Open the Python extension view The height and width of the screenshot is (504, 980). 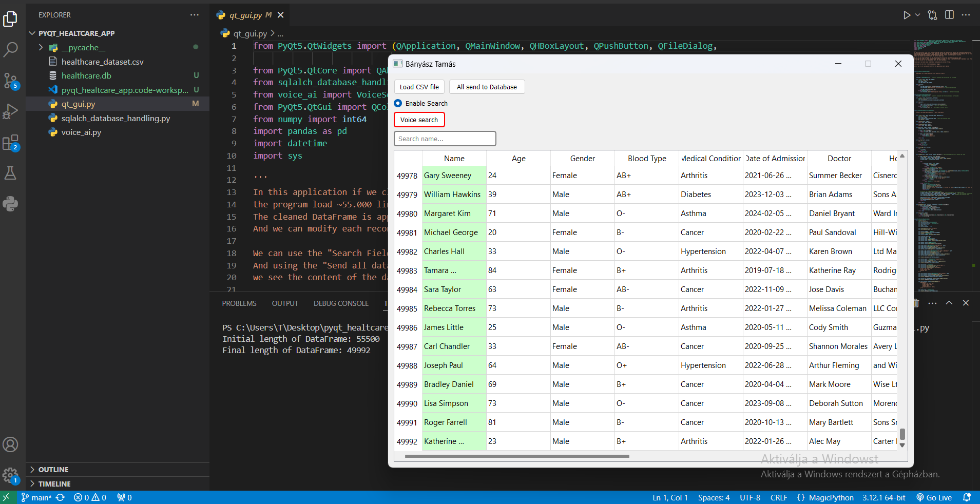pyautogui.click(x=10, y=204)
